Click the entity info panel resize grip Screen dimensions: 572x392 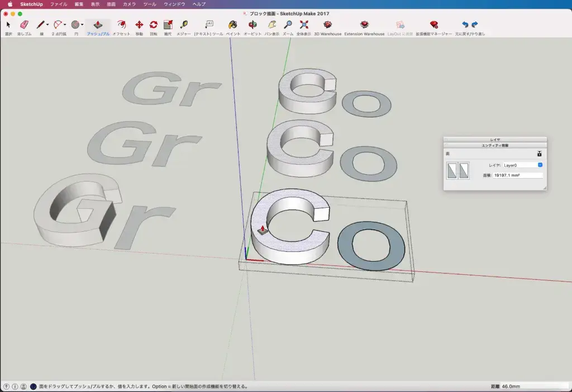coord(544,188)
